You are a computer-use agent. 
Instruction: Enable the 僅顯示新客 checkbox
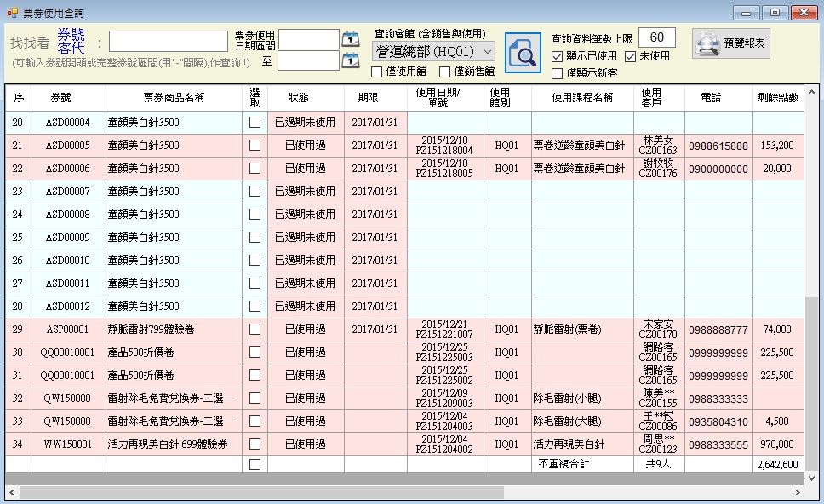pyautogui.click(x=558, y=73)
